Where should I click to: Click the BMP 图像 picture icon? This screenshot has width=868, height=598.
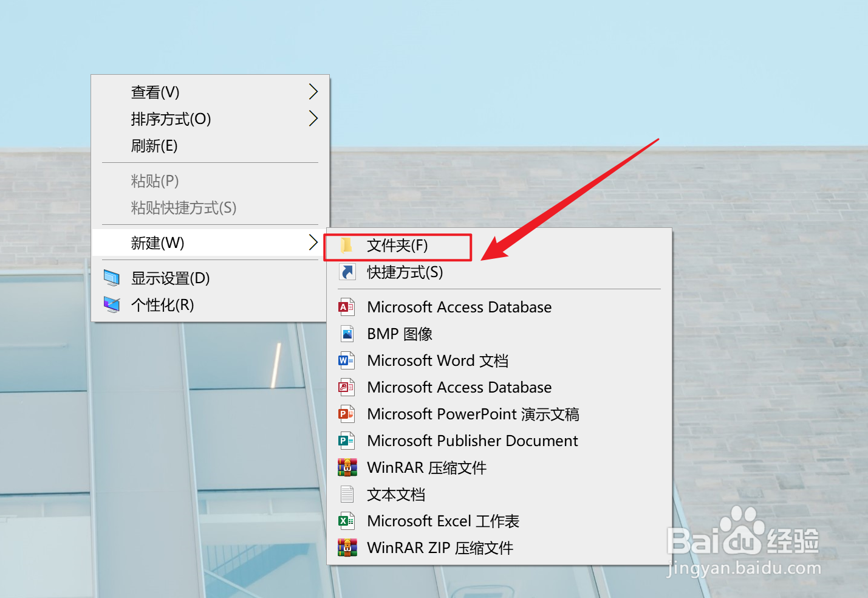click(347, 334)
